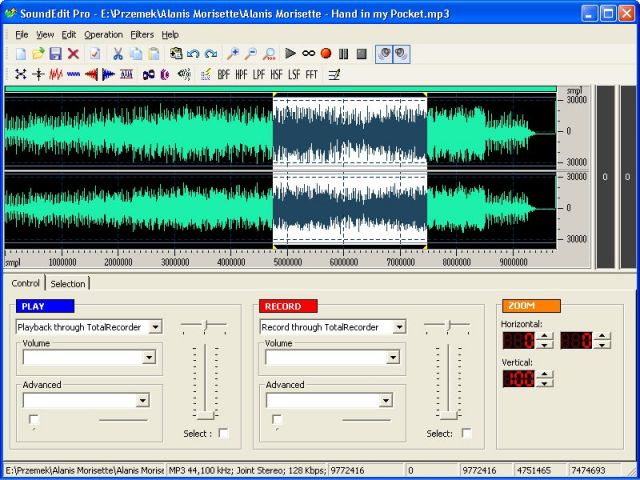Open the View menu

click(x=45, y=35)
